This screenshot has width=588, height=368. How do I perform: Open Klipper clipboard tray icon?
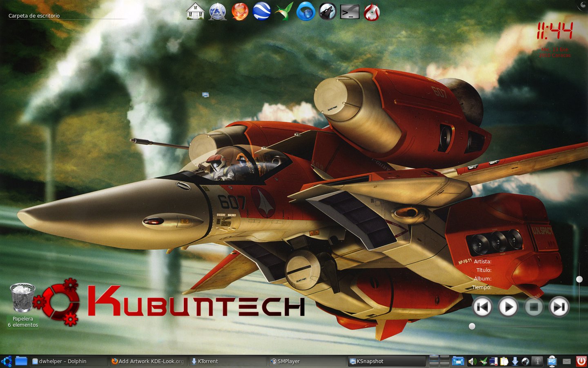coord(504,361)
